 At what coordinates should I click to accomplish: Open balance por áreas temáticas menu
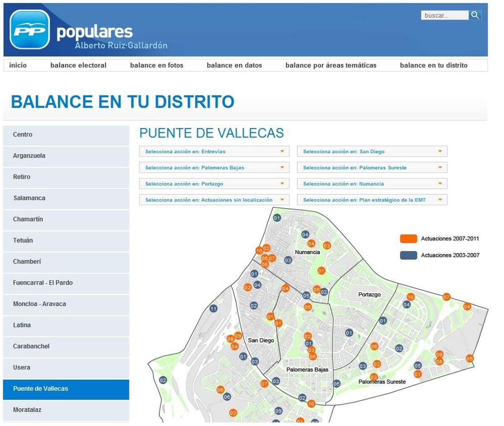pyautogui.click(x=331, y=65)
